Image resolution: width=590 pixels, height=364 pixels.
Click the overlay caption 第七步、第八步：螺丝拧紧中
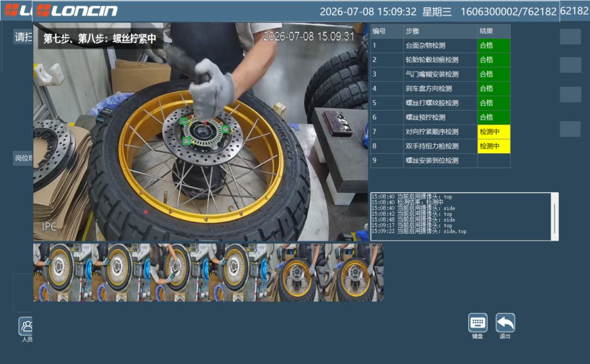click(100, 38)
